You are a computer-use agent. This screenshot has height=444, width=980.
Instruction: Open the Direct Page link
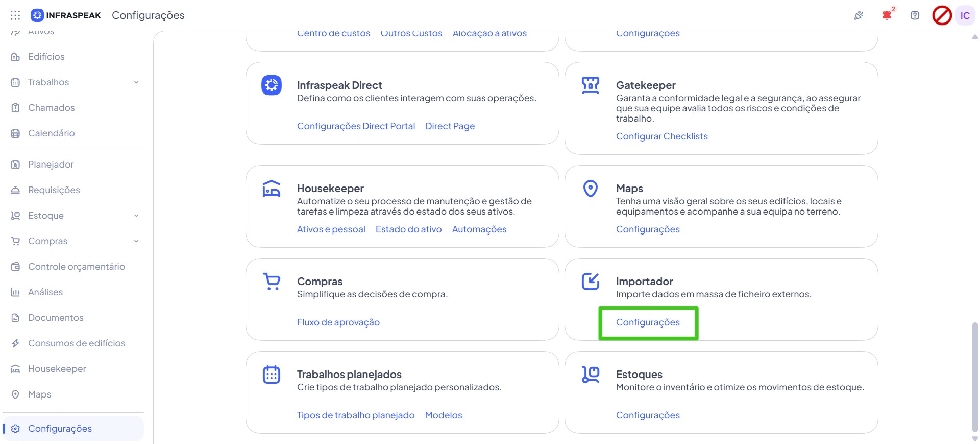point(450,126)
